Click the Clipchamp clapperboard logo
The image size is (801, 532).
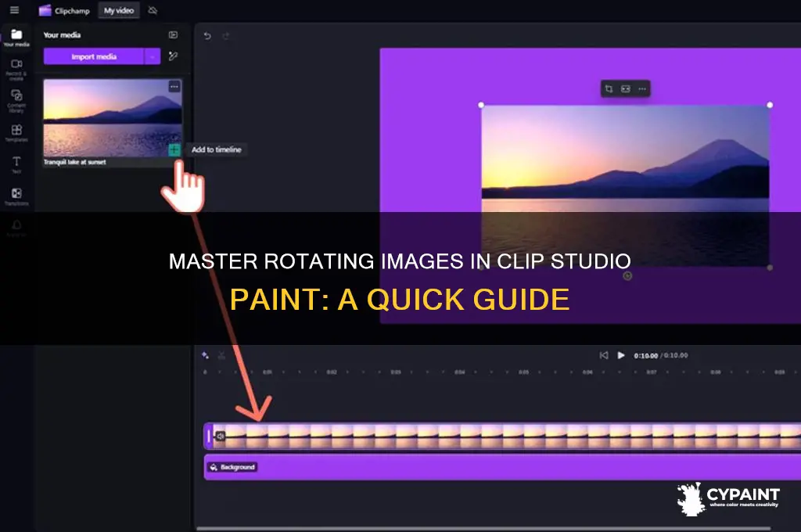coord(45,10)
